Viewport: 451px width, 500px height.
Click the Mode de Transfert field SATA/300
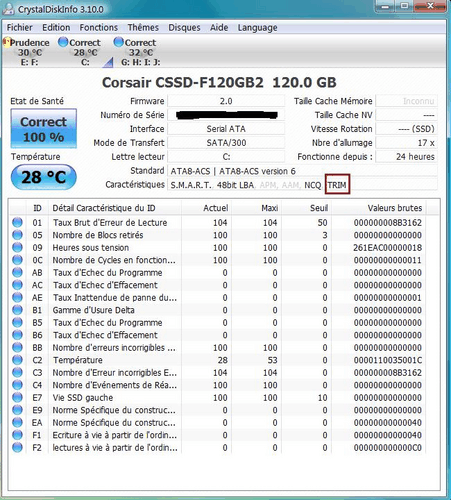[x=226, y=143]
